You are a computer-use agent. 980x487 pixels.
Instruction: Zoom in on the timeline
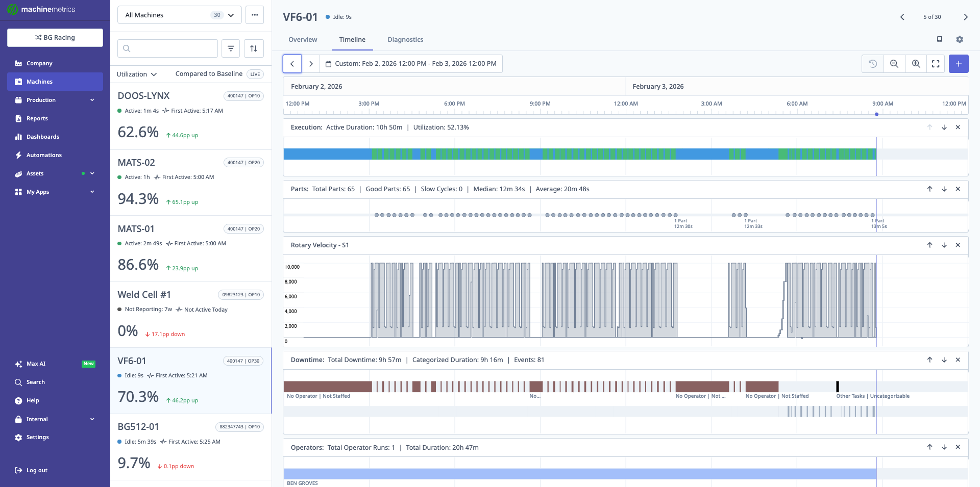[x=916, y=64]
